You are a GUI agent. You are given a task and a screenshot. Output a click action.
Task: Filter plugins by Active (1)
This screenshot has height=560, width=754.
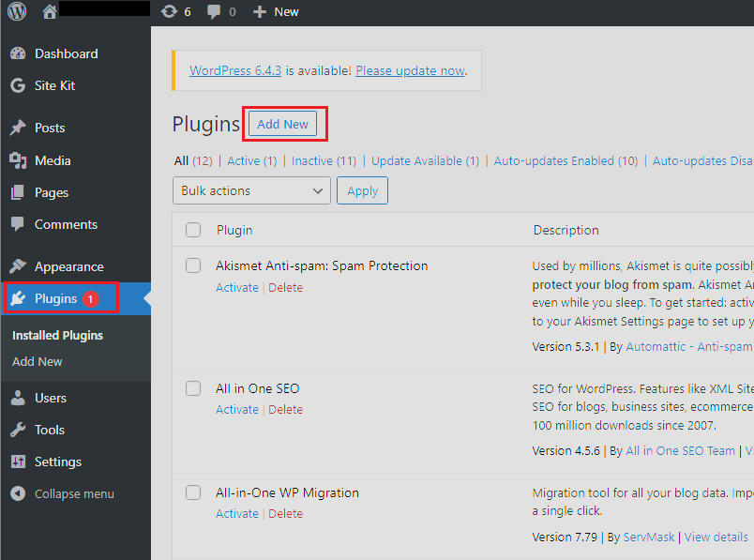[252, 160]
